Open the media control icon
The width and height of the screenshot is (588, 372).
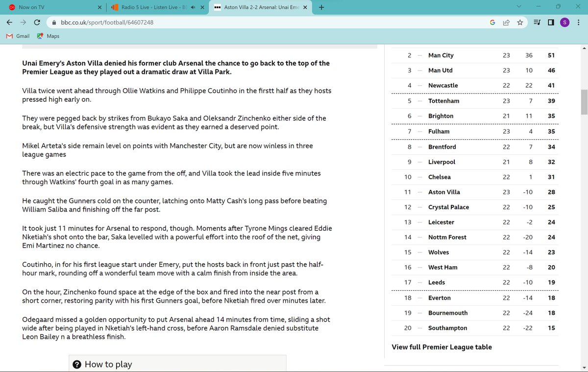(537, 23)
